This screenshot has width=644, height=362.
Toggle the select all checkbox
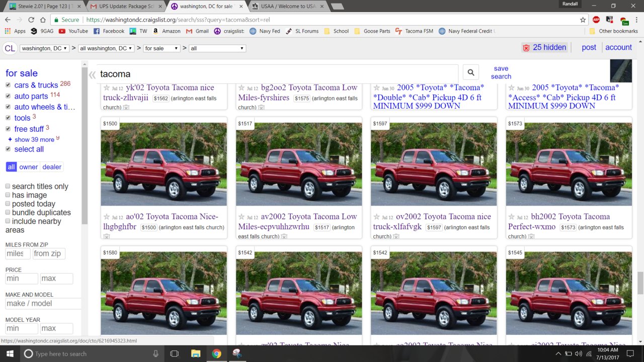pyautogui.click(x=8, y=149)
